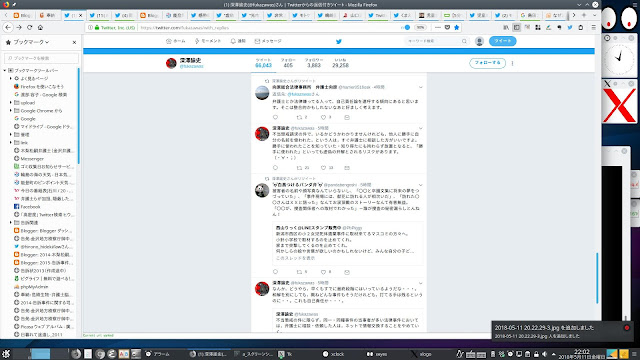Expand the よく見るページ folder
The height and width of the screenshot is (360, 640).
pos(11,78)
